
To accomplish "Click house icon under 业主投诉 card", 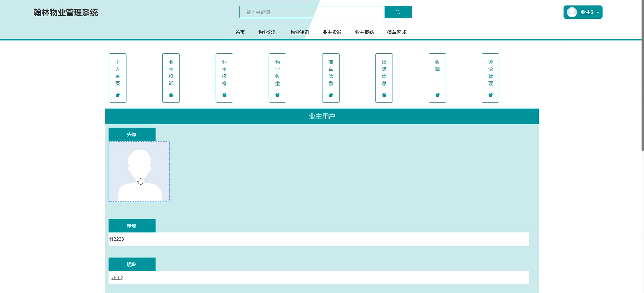I will 171,95.
